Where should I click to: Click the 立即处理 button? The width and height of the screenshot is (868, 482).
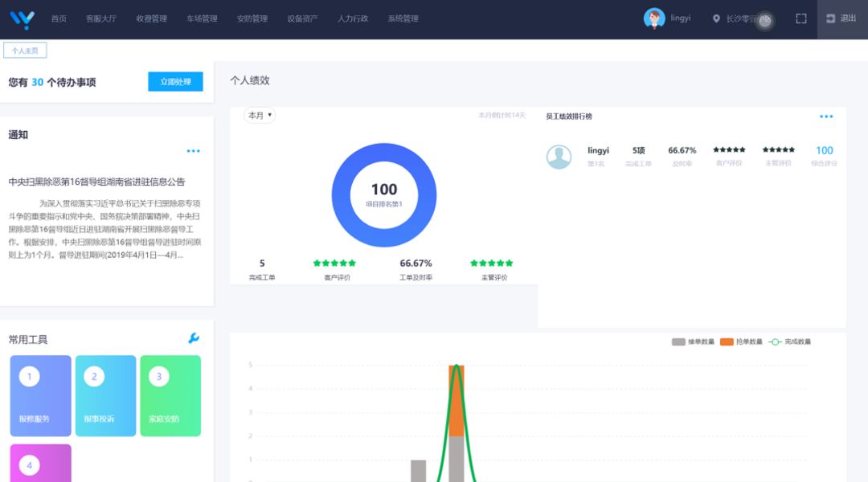(x=175, y=82)
